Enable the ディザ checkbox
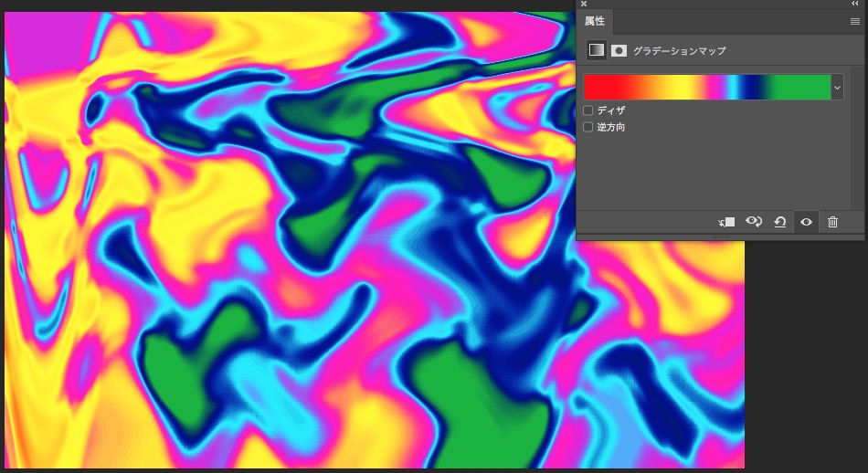The image size is (868, 473). (x=587, y=110)
